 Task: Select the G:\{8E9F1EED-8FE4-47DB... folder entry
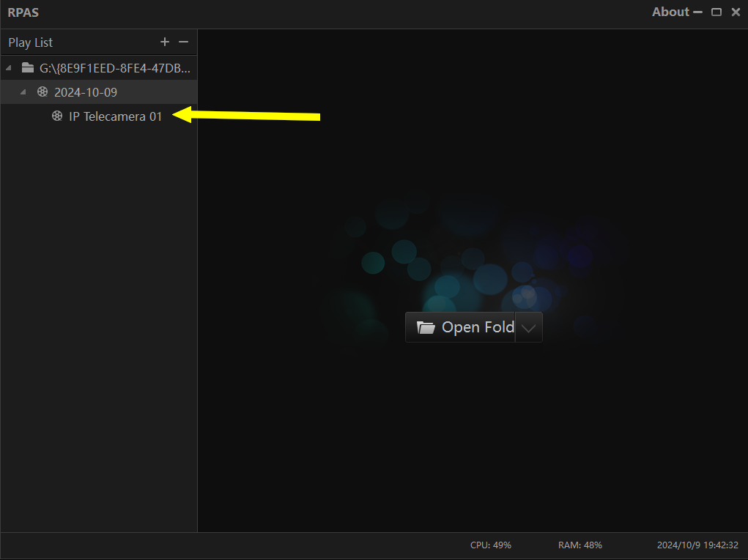tap(114, 68)
